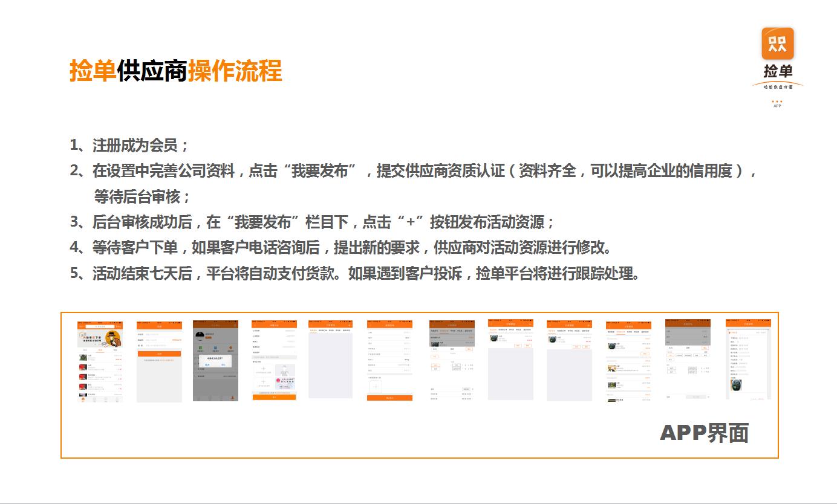Open the certification thumbnail with ID card photos
The width and height of the screenshot is (837, 504).
(274, 361)
